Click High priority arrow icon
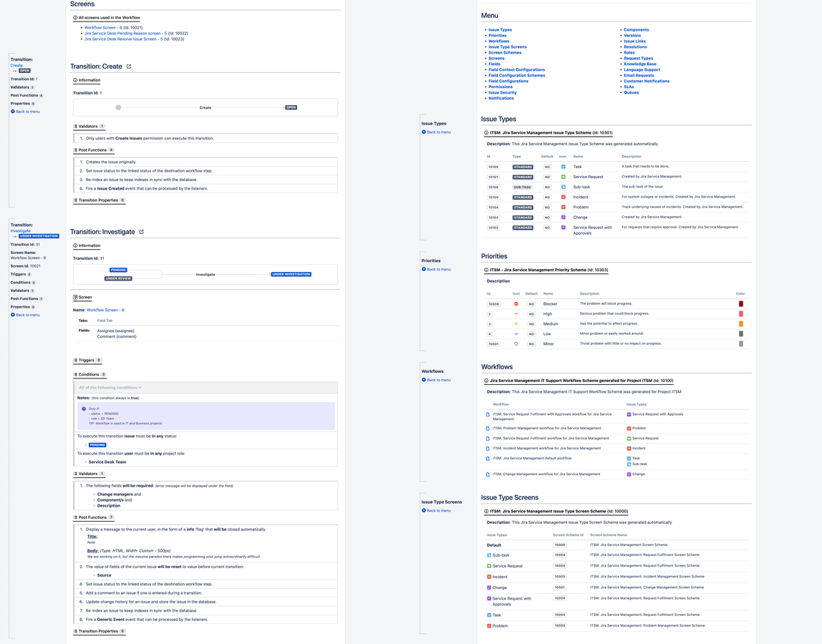 pos(516,314)
